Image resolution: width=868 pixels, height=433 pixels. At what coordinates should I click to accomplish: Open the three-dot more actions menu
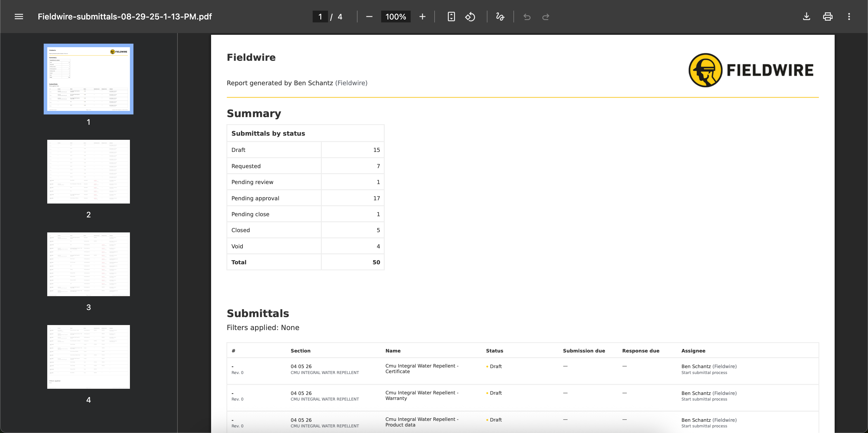click(849, 17)
